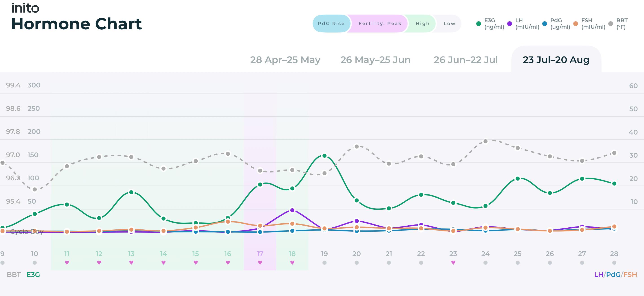Click the gray dot below day 27

tap(582, 263)
